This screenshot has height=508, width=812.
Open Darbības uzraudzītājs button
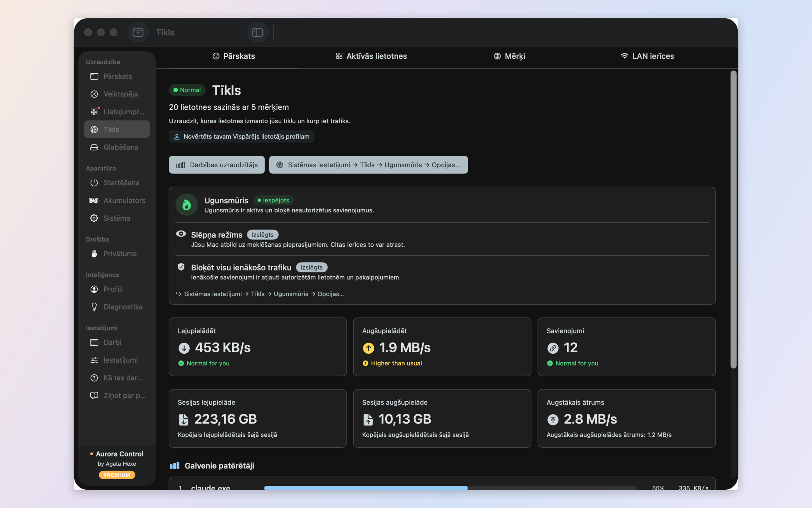tap(217, 165)
